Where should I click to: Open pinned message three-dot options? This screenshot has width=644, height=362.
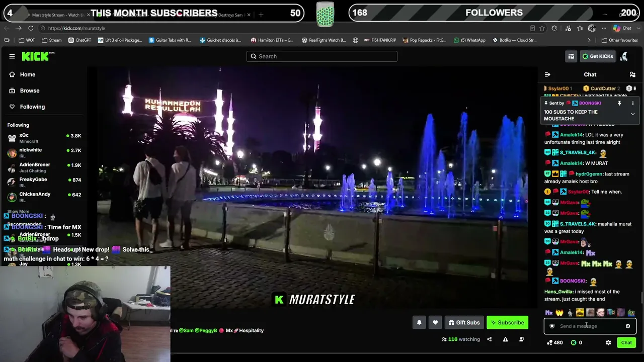point(633,103)
